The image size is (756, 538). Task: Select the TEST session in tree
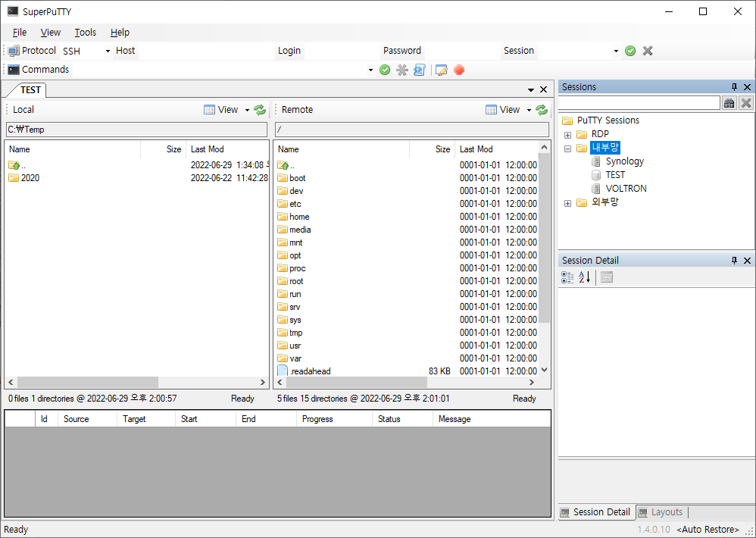[x=615, y=174]
